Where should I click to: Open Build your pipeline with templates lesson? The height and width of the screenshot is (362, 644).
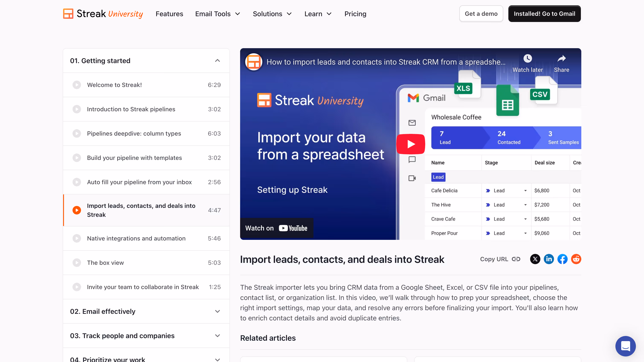(134, 158)
